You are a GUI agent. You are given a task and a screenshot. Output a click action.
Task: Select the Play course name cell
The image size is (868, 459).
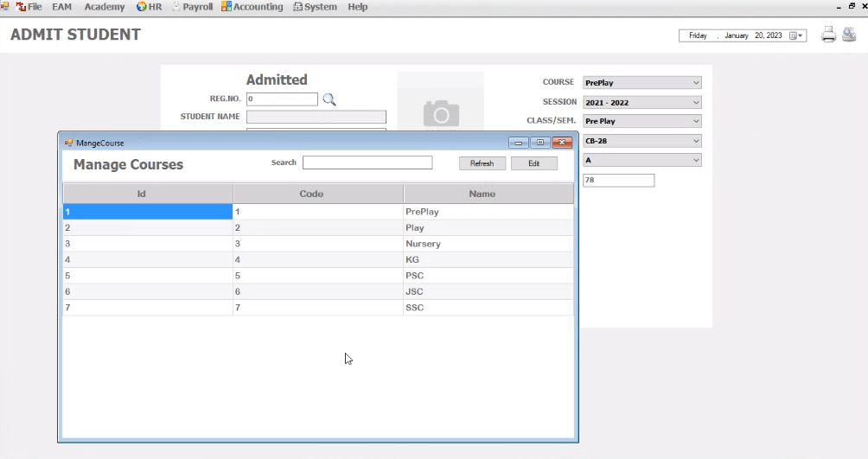[x=488, y=227]
